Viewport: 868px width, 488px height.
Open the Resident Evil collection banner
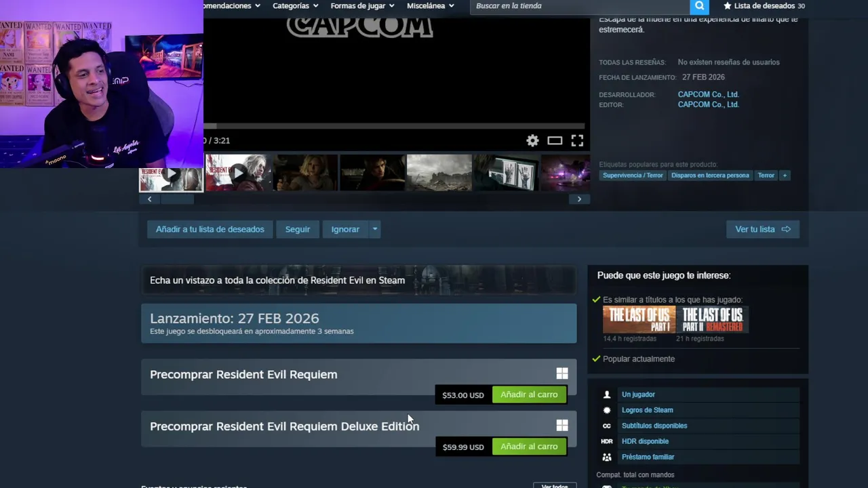pos(359,280)
